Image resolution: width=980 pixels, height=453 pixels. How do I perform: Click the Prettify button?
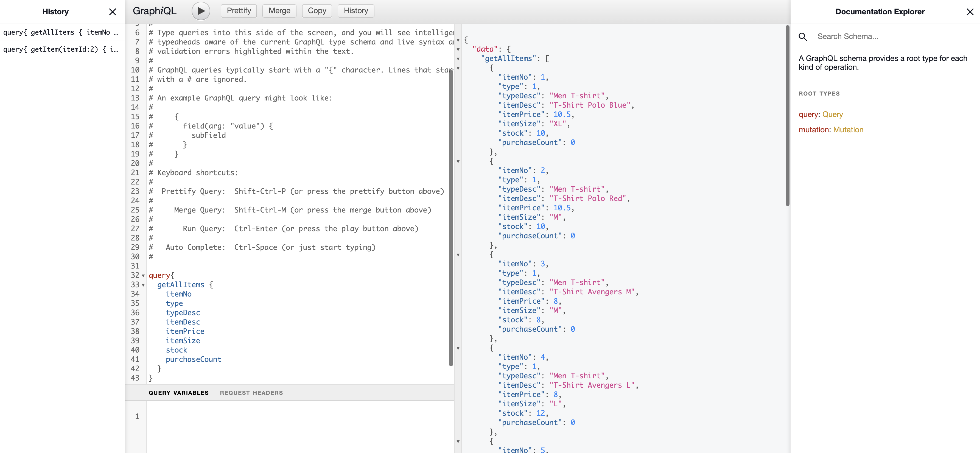(239, 11)
